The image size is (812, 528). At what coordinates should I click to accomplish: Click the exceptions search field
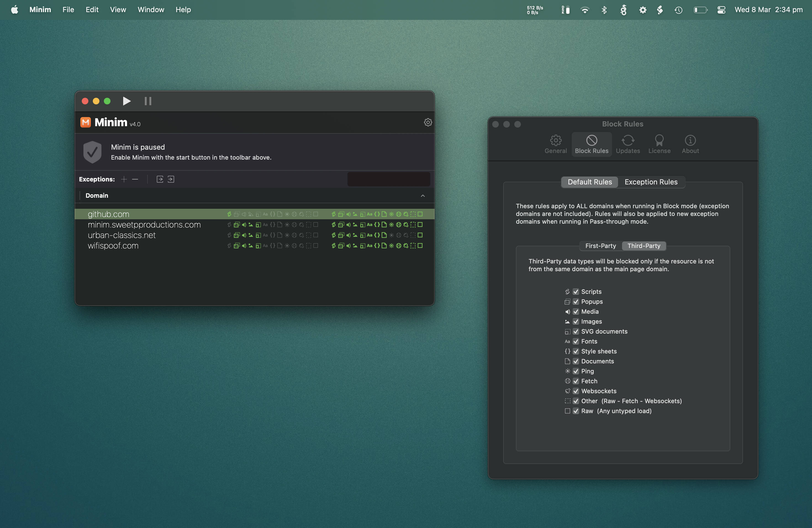pyautogui.click(x=389, y=179)
